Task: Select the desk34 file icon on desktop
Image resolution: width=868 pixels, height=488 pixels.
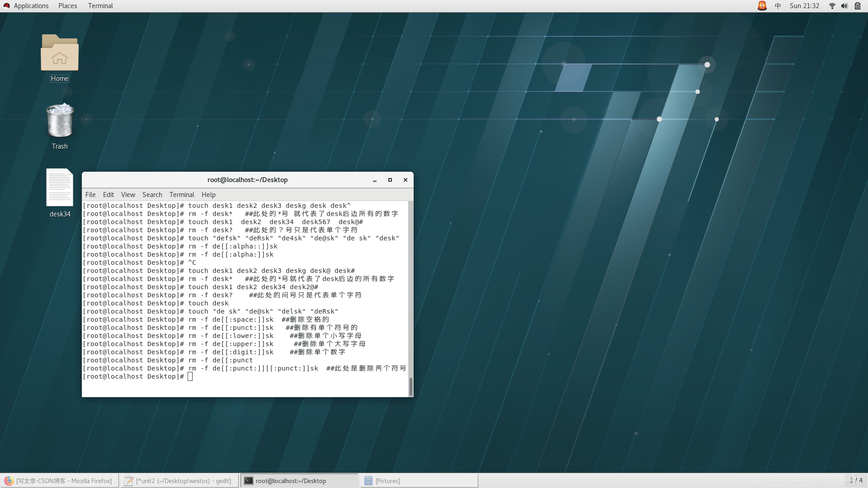Action: 60,187
